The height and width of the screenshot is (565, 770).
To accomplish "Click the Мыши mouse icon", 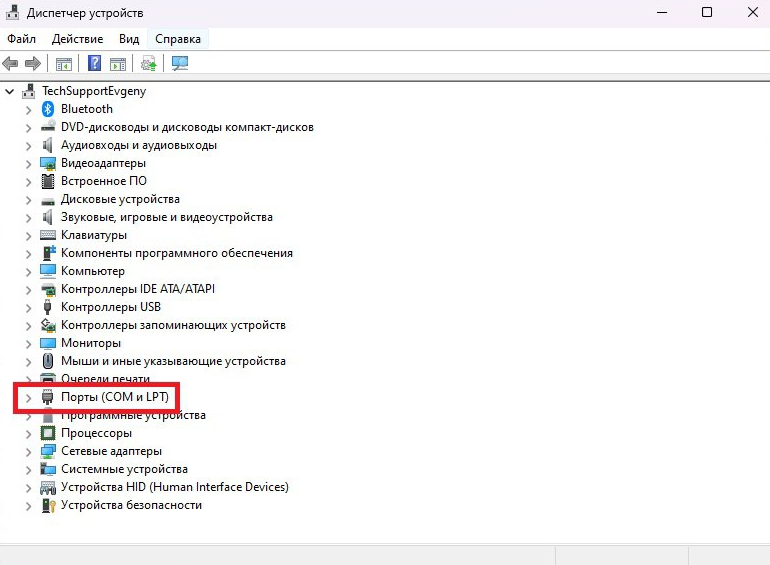I will (x=48, y=361).
